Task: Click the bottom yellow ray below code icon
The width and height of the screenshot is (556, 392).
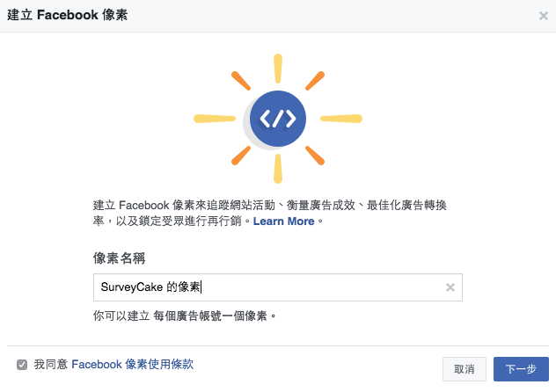Action: (277, 168)
